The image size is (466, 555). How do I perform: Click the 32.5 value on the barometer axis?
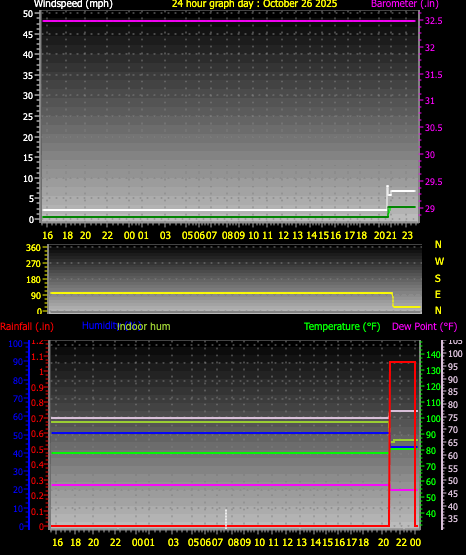pyautogui.click(x=434, y=21)
